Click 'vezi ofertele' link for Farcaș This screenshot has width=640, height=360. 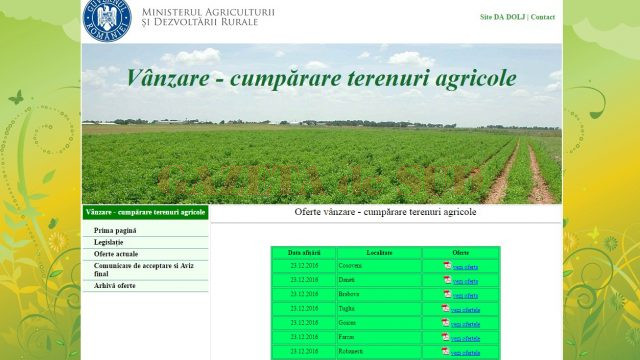tap(465, 339)
